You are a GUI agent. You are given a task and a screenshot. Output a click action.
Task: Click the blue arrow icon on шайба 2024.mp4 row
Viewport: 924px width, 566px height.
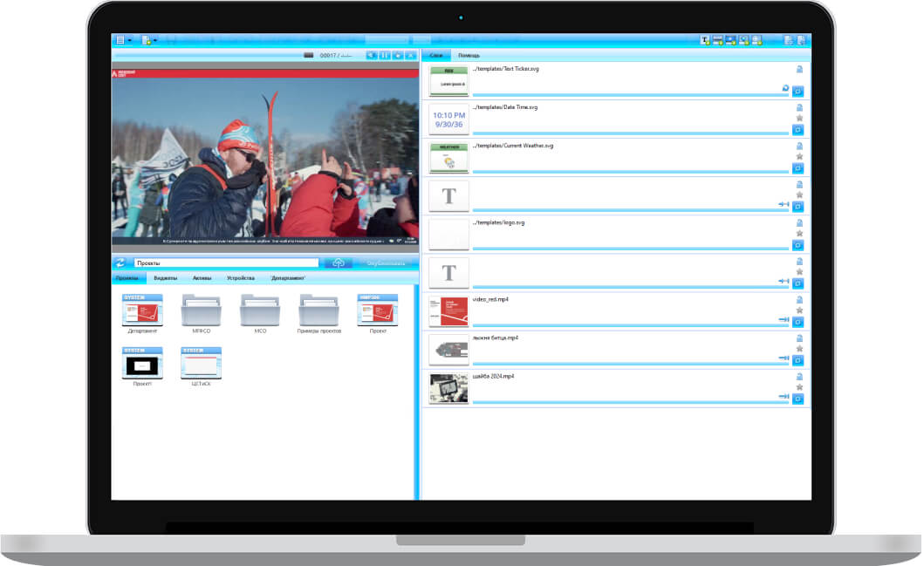coord(784,397)
